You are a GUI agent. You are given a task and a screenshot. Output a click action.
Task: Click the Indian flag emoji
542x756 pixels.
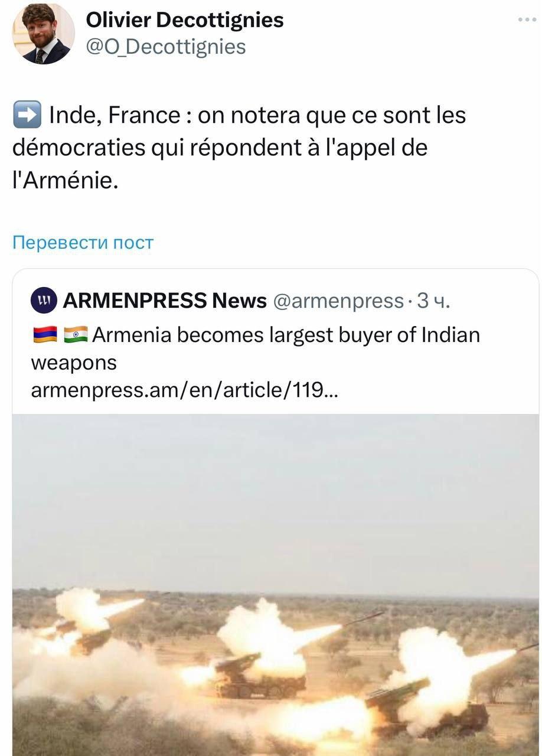pos(76,334)
